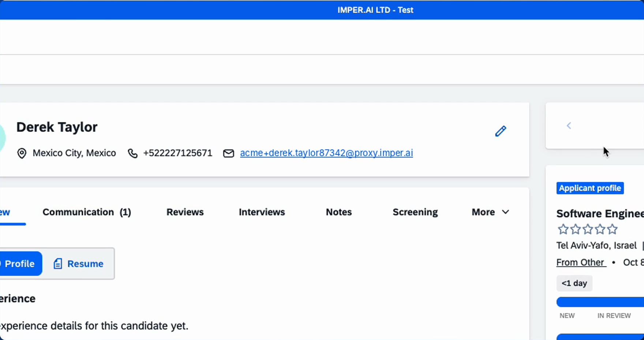Click the IN REVIEW stage label

614,316
